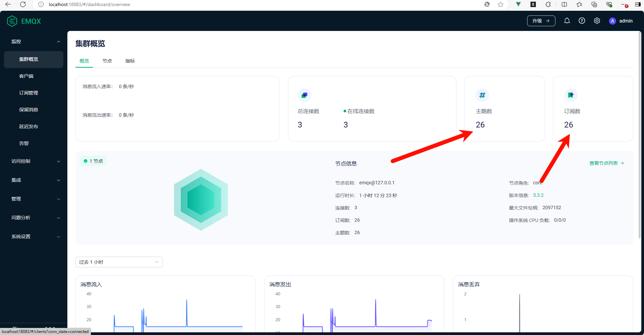
Task: Select 集群概览 in sidebar
Action: (34, 60)
